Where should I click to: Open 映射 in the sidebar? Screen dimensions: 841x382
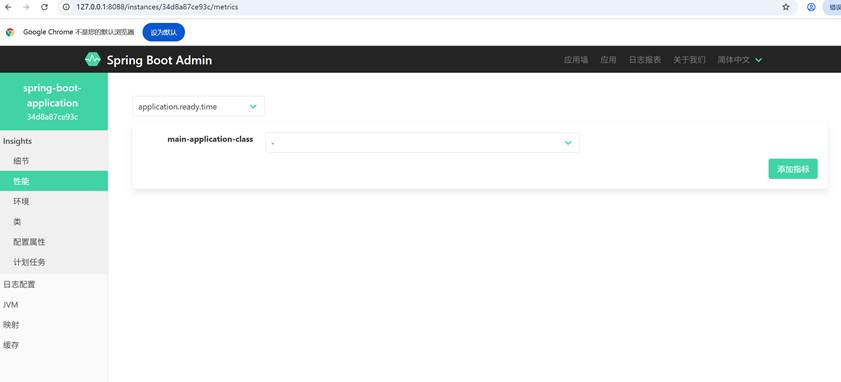click(54, 325)
